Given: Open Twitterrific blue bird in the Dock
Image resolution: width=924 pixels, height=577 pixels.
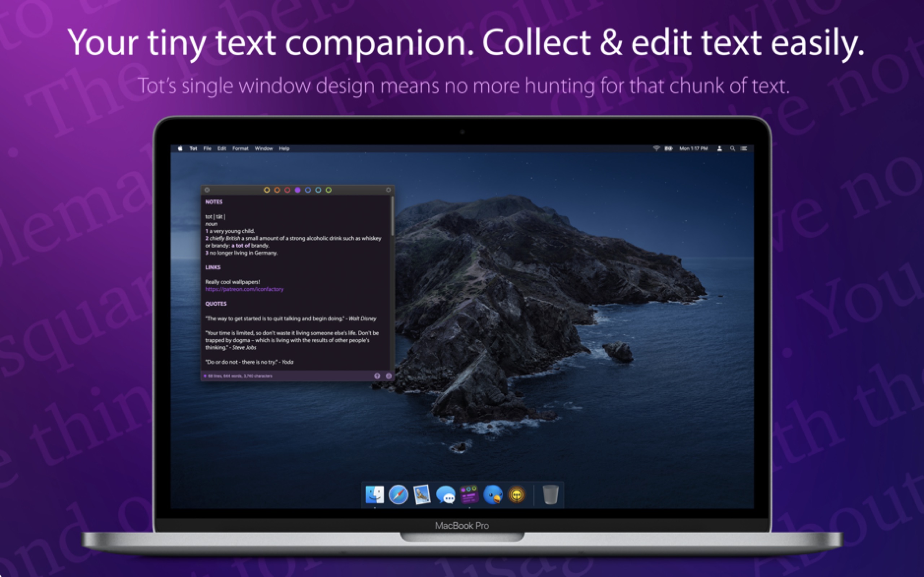Looking at the screenshot, I should (x=493, y=494).
